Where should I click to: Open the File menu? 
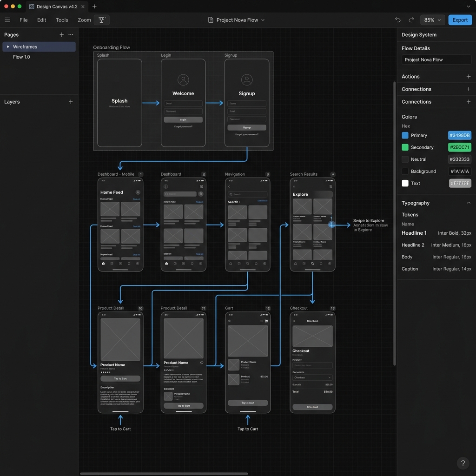point(23,20)
